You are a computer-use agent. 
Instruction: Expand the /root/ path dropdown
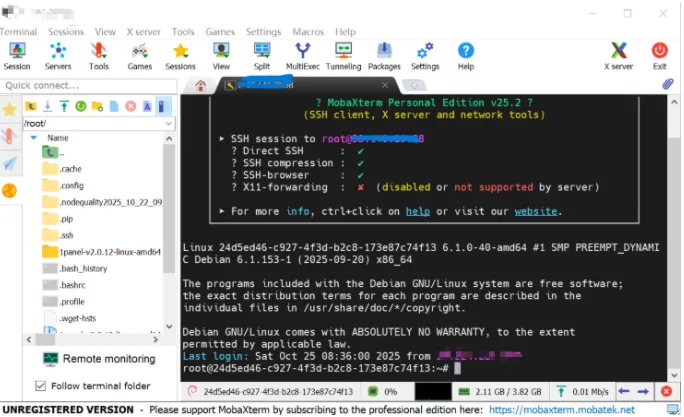click(x=168, y=123)
